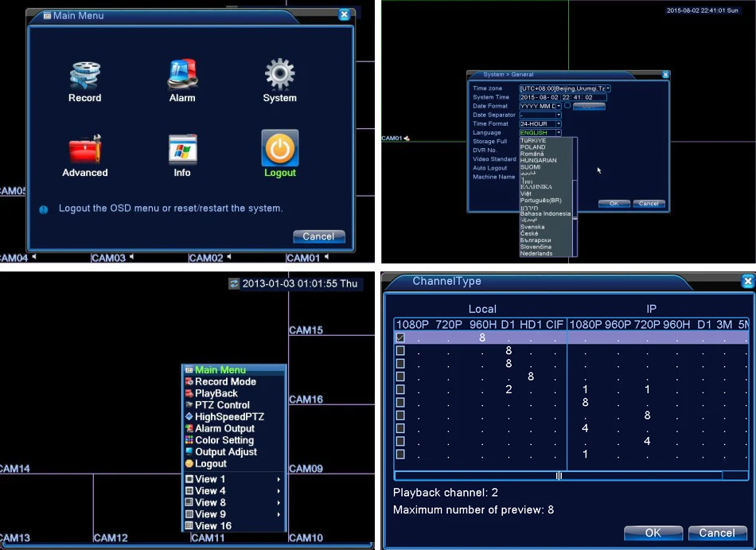This screenshot has height=550, width=756.
Task: Click the View 16 grid icon
Action: 189,526
